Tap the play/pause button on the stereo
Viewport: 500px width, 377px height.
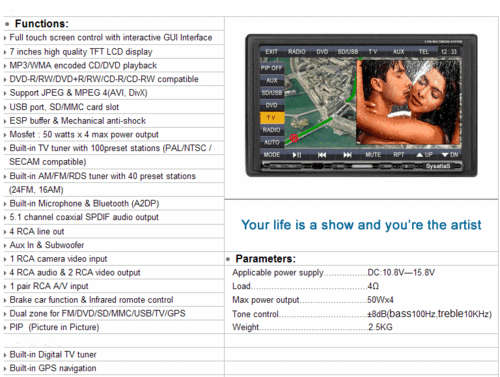click(297, 155)
